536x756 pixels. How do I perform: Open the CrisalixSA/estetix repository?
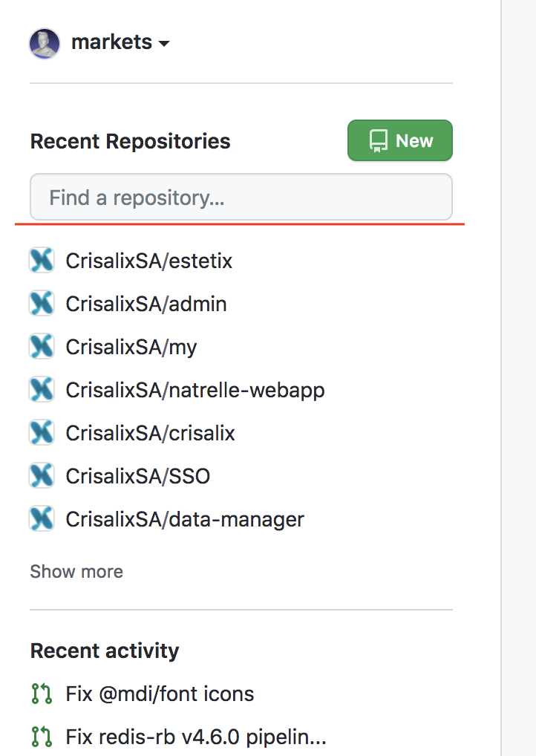click(x=149, y=261)
